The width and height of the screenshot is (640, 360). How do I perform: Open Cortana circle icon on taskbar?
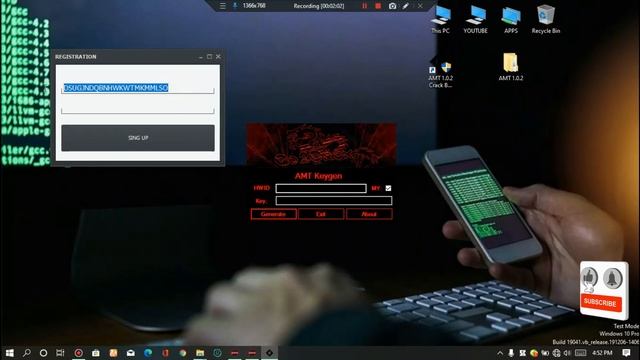tap(43, 353)
